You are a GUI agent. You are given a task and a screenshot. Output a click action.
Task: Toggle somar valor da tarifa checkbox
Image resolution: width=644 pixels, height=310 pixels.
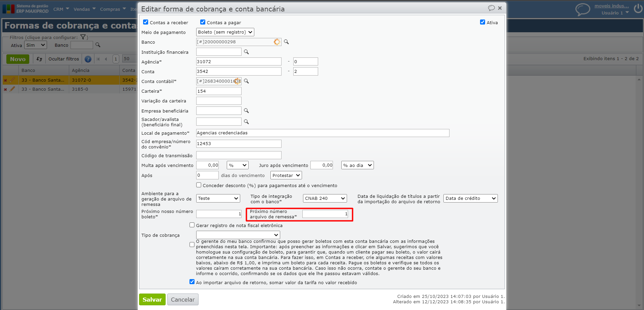(x=192, y=282)
